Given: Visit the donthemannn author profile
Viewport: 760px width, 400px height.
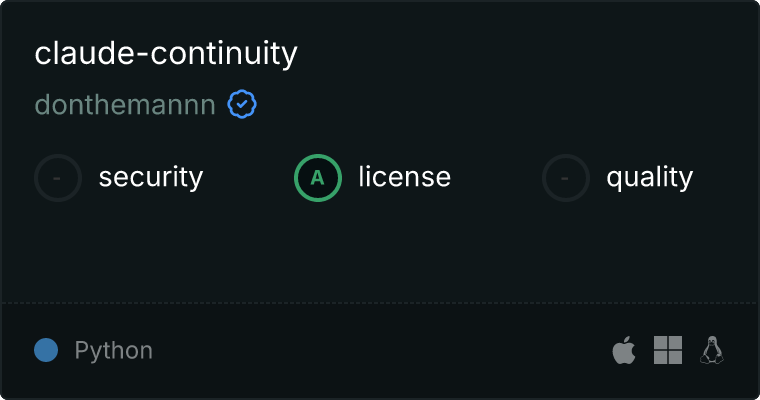Looking at the screenshot, I should pos(125,105).
